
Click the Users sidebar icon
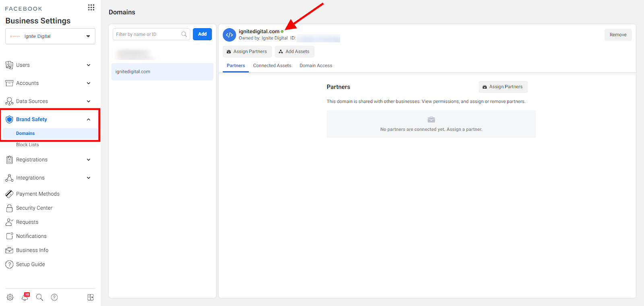pos(9,65)
